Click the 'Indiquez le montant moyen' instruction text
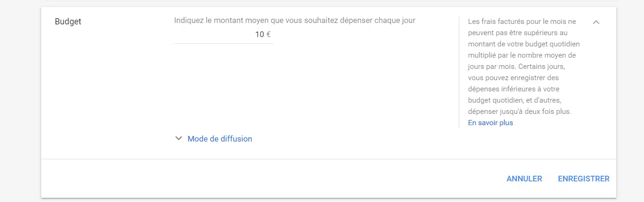 tap(294, 21)
